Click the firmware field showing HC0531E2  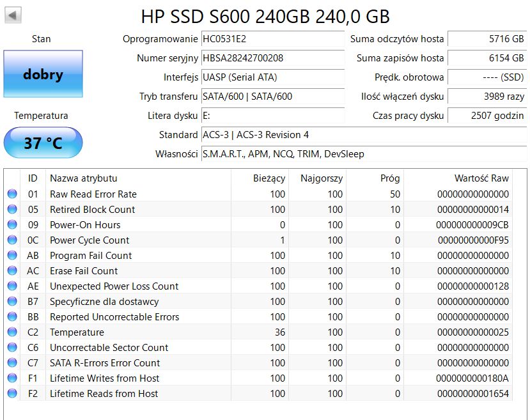tap(273, 39)
